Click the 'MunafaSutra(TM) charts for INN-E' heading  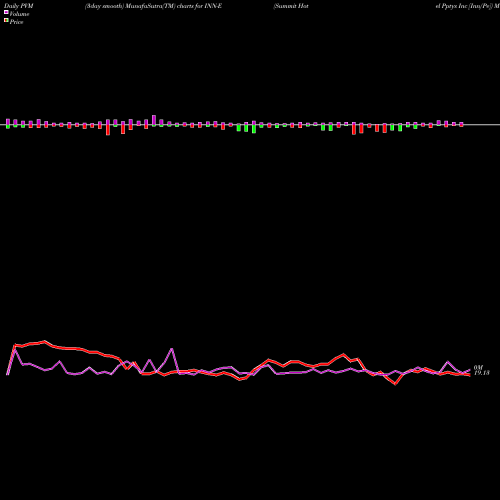pos(174,6)
